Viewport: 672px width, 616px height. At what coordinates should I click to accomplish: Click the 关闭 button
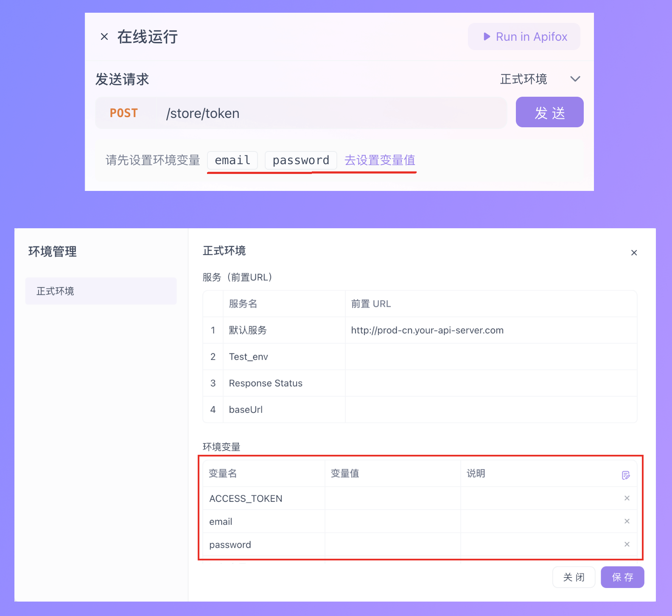574,577
